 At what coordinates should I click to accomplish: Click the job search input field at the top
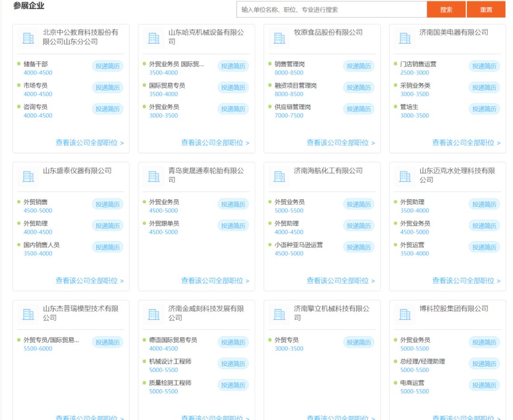click(328, 10)
